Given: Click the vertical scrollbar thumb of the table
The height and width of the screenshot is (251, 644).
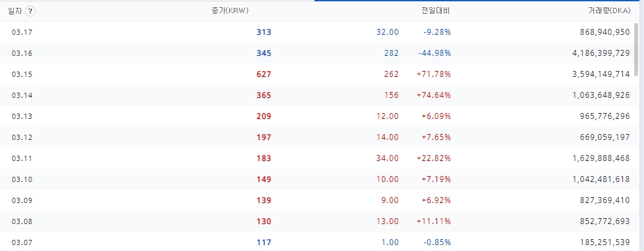Looking at the screenshot, I should (x=637, y=49).
